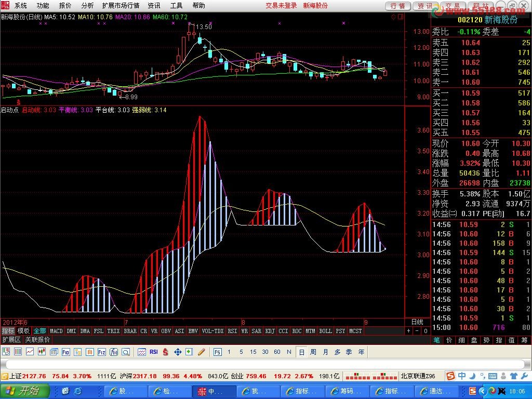Select the 多 multi-day period
The height and width of the screenshot is (399, 532).
(337, 352)
